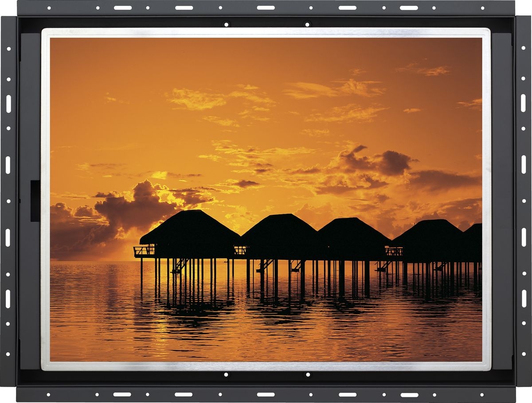Click the sunset photo shown on the monitor
This screenshot has height=403, width=532.
pyautogui.click(x=266, y=199)
